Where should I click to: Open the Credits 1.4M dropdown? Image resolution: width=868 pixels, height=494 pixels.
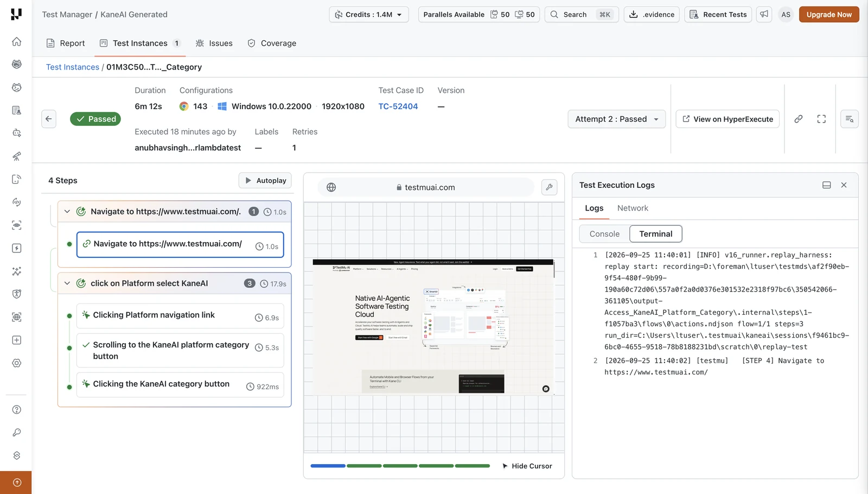(369, 15)
